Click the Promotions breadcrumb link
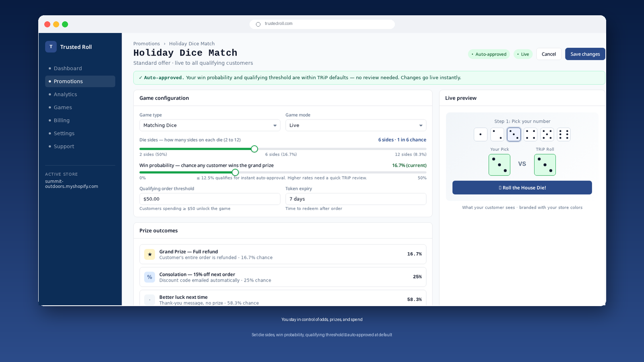Screen dimensions: 644x362 [147, 43]
